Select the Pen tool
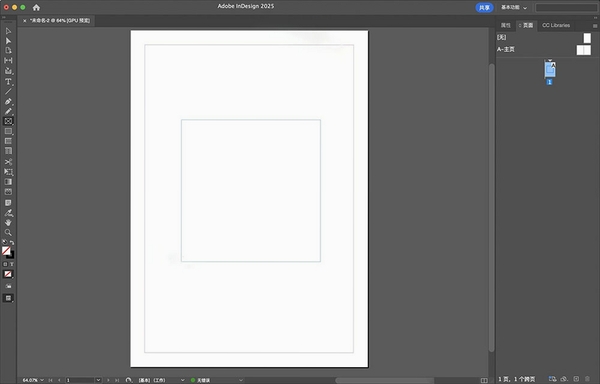 [x=8, y=101]
